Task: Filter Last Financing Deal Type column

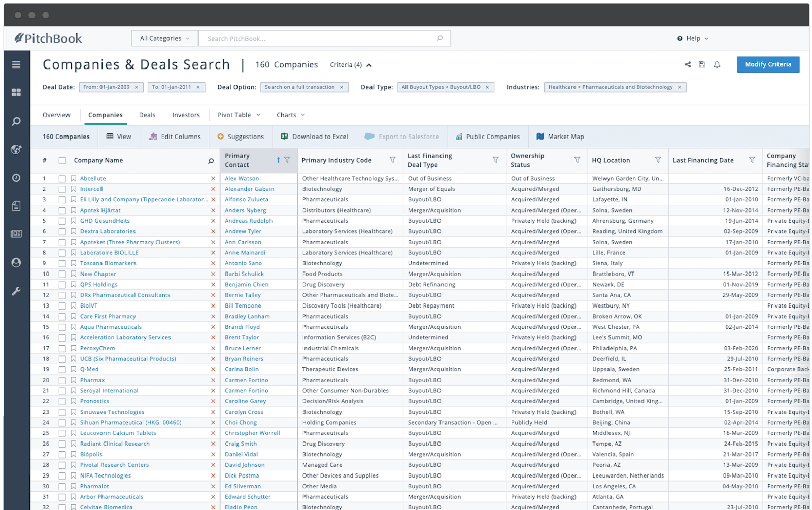Action: tap(495, 160)
